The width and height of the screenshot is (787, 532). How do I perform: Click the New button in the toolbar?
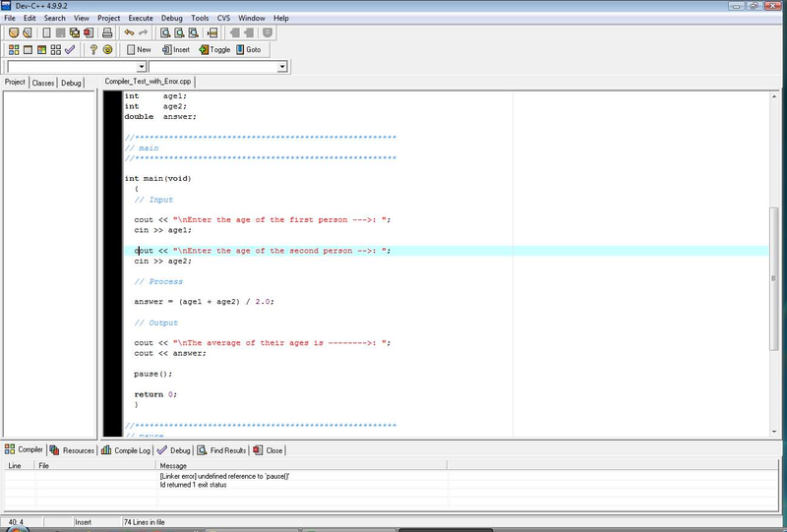(139, 50)
